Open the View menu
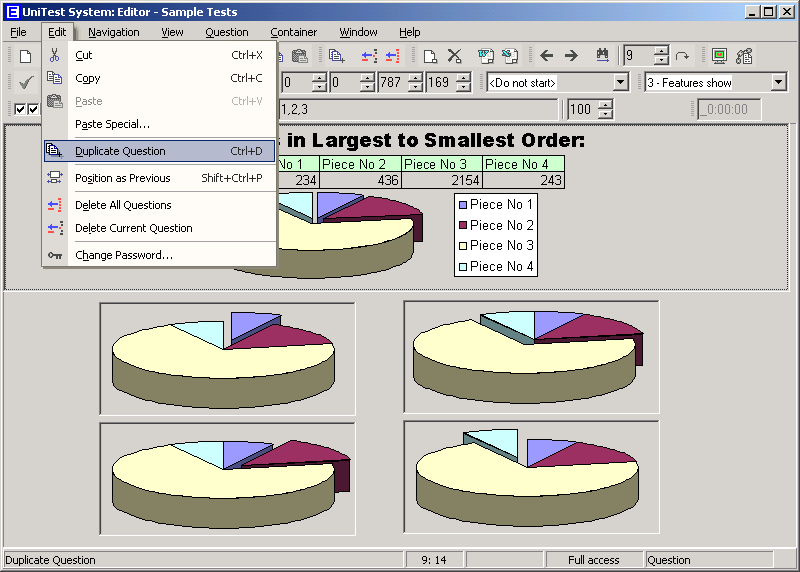 pos(172,32)
